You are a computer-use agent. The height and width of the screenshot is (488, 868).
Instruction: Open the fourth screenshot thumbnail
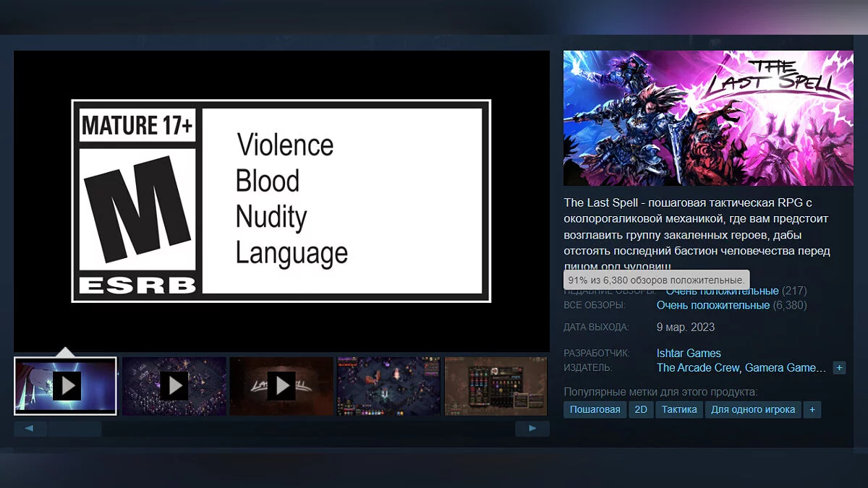pyautogui.click(x=388, y=386)
